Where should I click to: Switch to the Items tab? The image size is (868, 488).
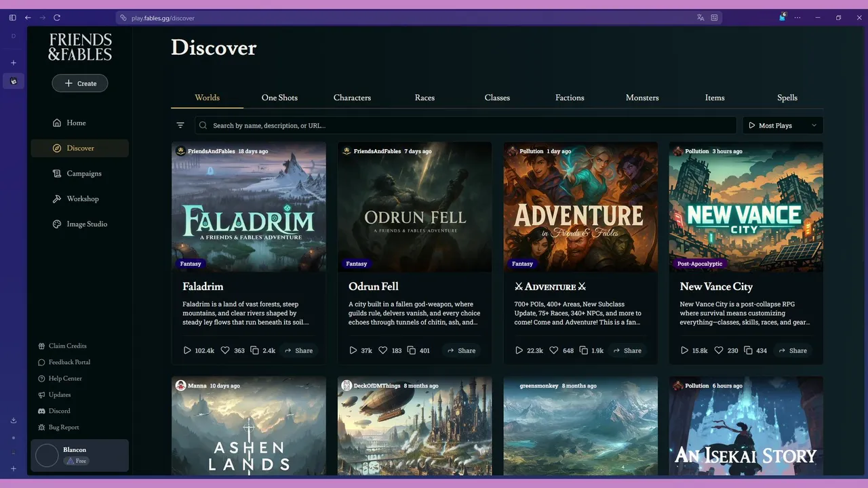715,98
